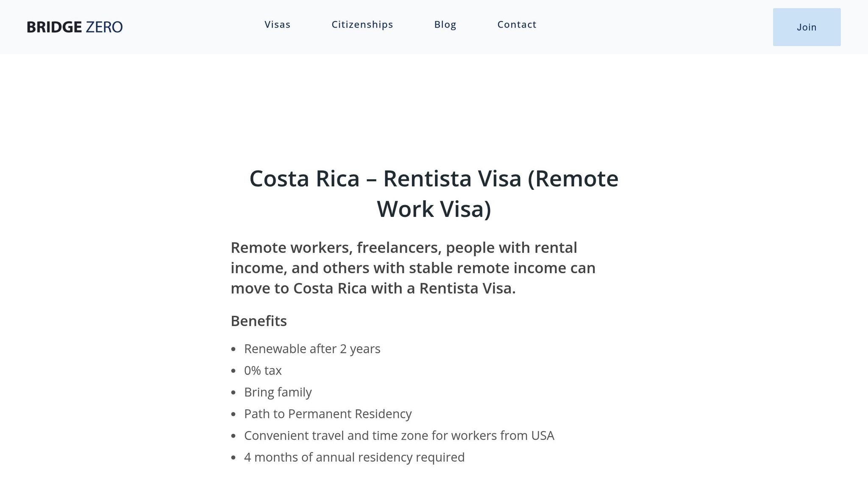Click the USA time zone benefit line
Image resolution: width=868 pixels, height=488 pixels.
coord(399,435)
